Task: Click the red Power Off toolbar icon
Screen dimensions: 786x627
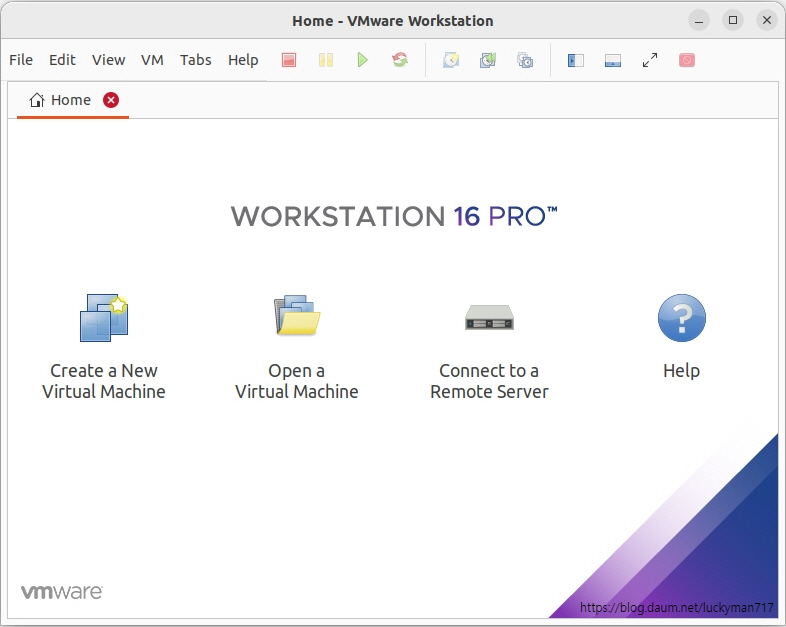Action: coord(289,61)
